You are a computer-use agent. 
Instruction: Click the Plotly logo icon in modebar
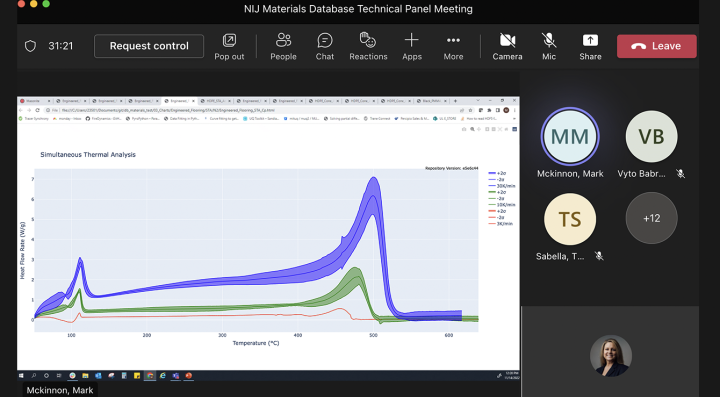click(515, 129)
